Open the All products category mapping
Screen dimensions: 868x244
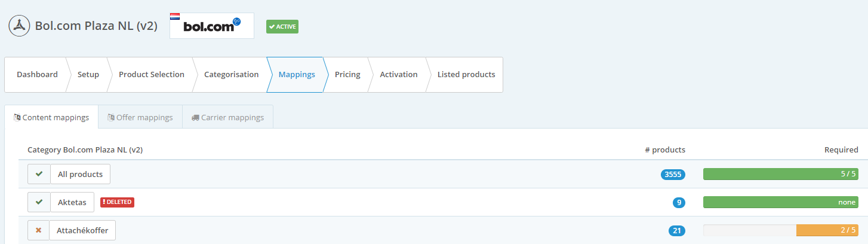80,174
